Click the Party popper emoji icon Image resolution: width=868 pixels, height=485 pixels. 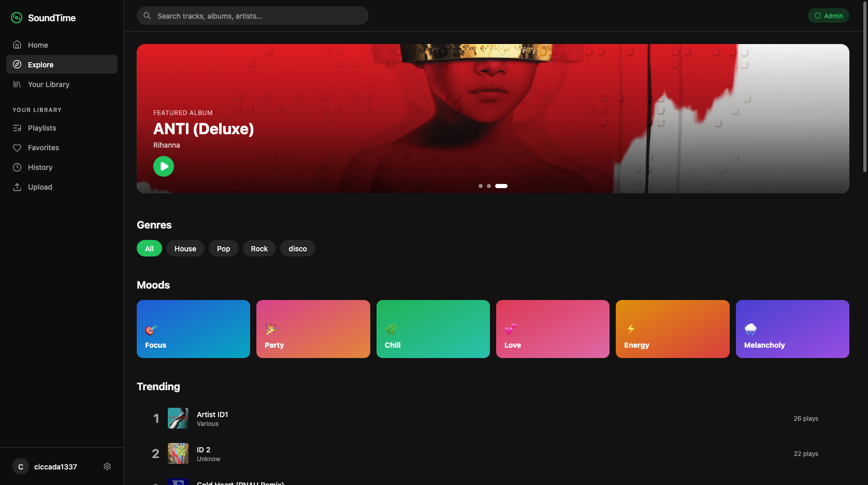click(271, 329)
